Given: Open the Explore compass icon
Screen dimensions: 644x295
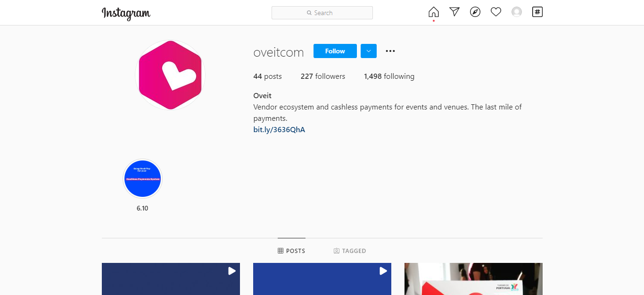Looking at the screenshot, I should point(475,12).
